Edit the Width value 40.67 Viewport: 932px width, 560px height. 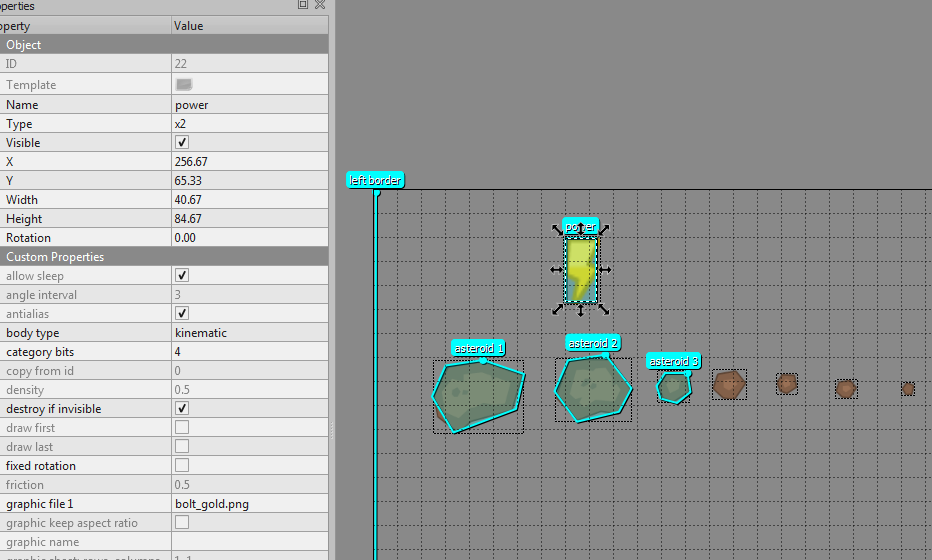pyautogui.click(x=250, y=200)
